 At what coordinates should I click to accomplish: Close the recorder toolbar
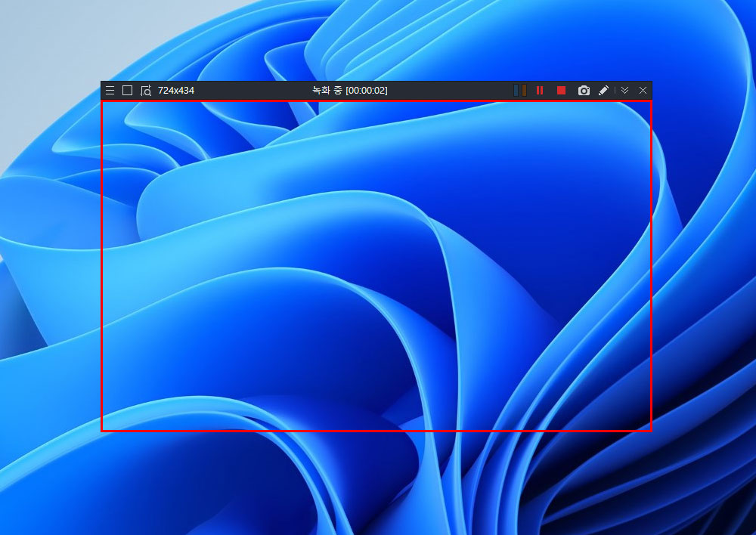[x=643, y=91]
